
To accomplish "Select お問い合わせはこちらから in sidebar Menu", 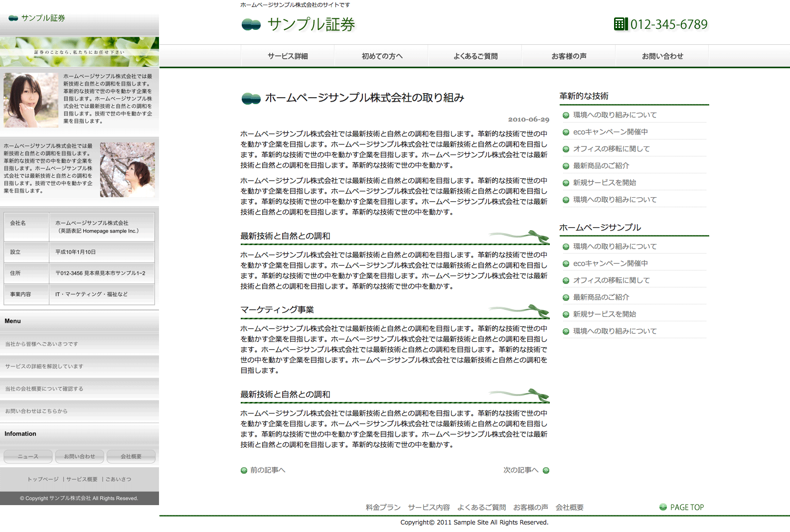I will [36, 411].
